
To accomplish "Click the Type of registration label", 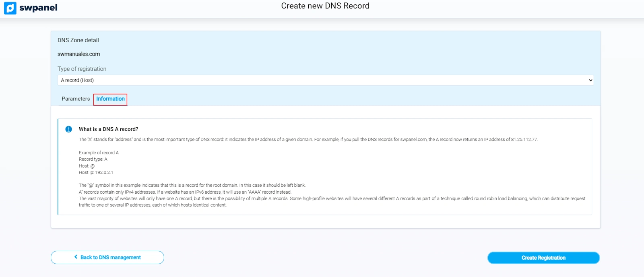I will pos(82,69).
